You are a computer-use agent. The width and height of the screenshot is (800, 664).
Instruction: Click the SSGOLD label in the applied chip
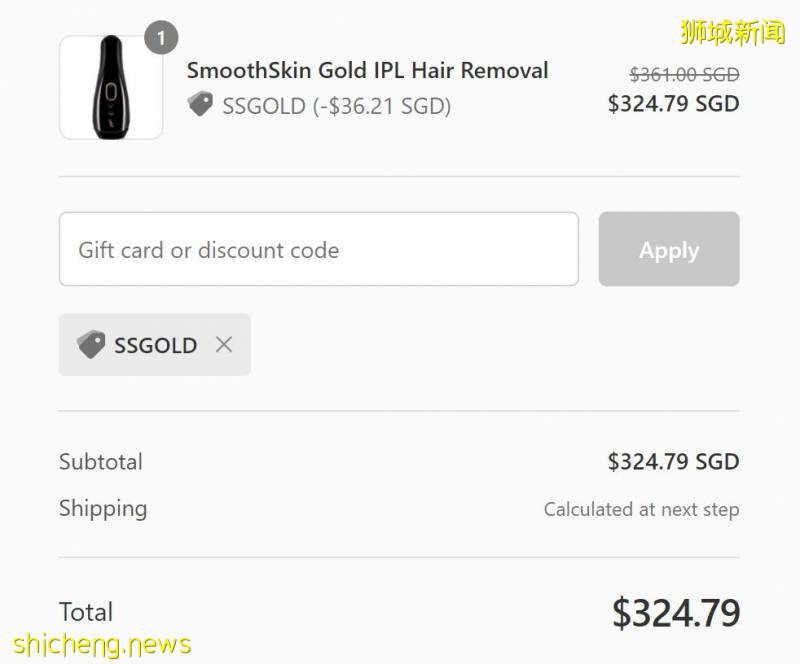[155, 345]
